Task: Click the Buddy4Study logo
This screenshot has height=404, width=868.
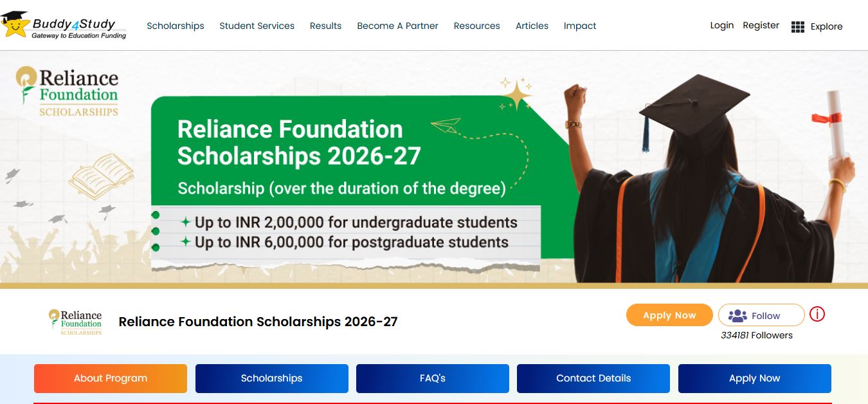Action: coord(64,25)
